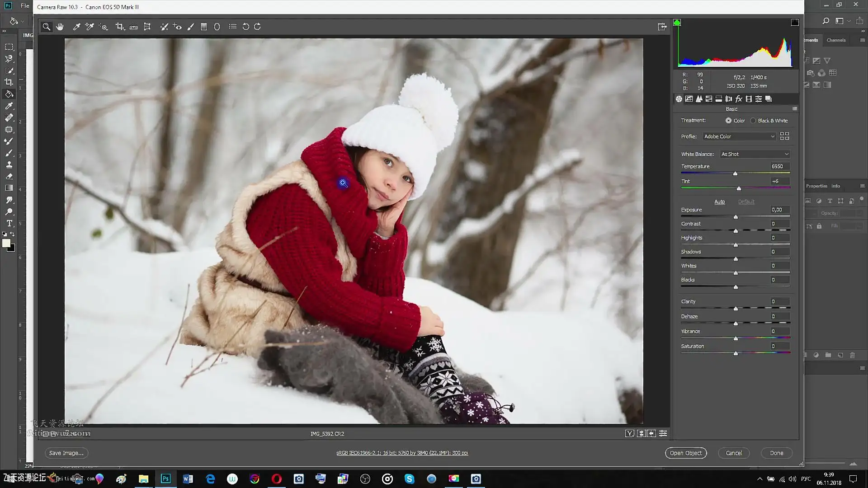Open the File menu
868x488 pixels.
25,6
